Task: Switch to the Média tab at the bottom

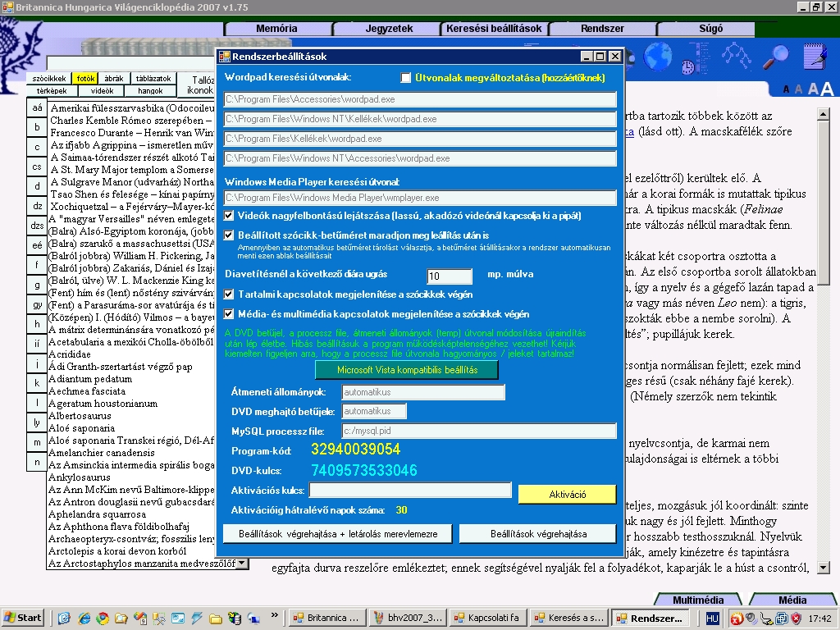Action: [x=792, y=600]
